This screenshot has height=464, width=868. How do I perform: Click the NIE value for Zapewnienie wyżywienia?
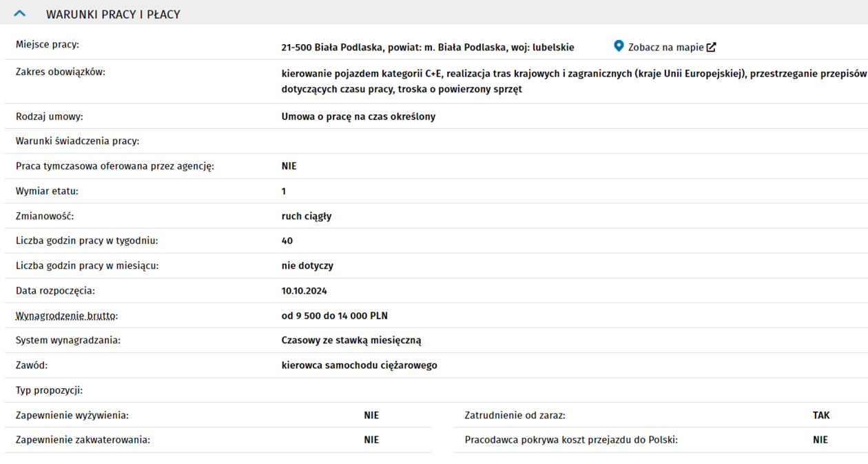coord(371,415)
